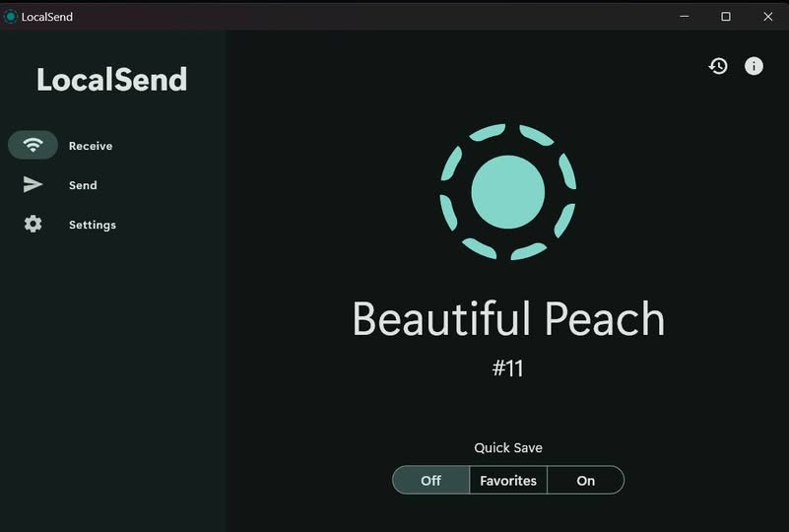
Task: Click the Quick Save label
Action: (508, 447)
